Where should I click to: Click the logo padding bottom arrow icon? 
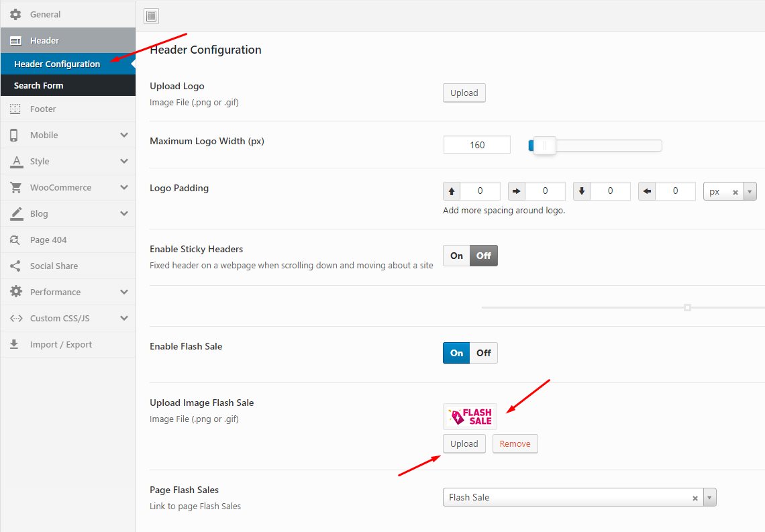pos(582,191)
